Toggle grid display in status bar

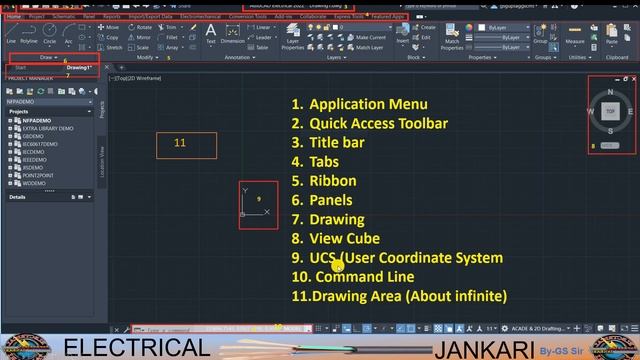click(318, 328)
